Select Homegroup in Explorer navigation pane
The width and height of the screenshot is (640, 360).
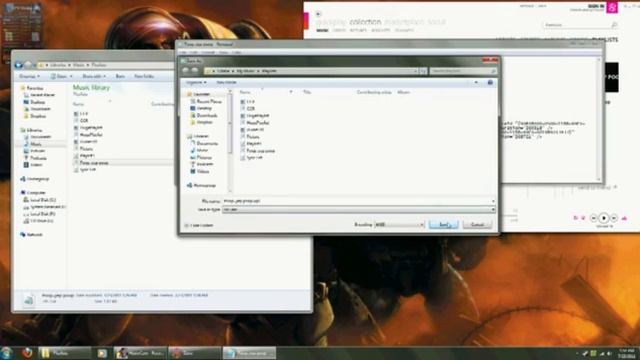coord(35,179)
